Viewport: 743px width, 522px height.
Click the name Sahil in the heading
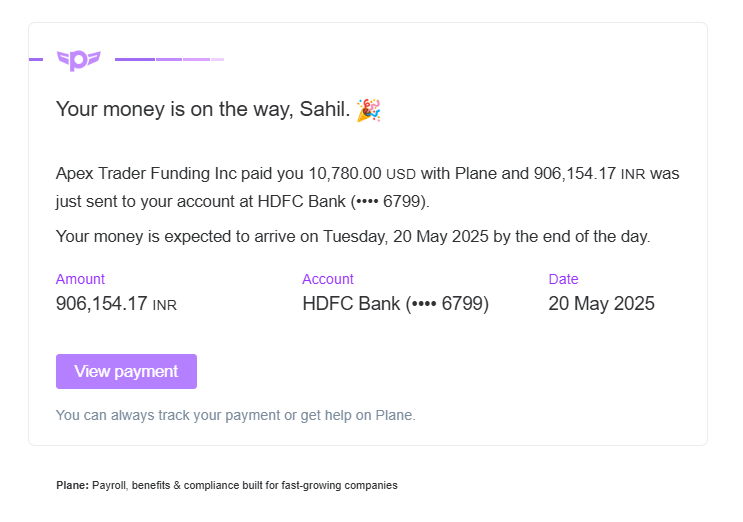coord(322,110)
